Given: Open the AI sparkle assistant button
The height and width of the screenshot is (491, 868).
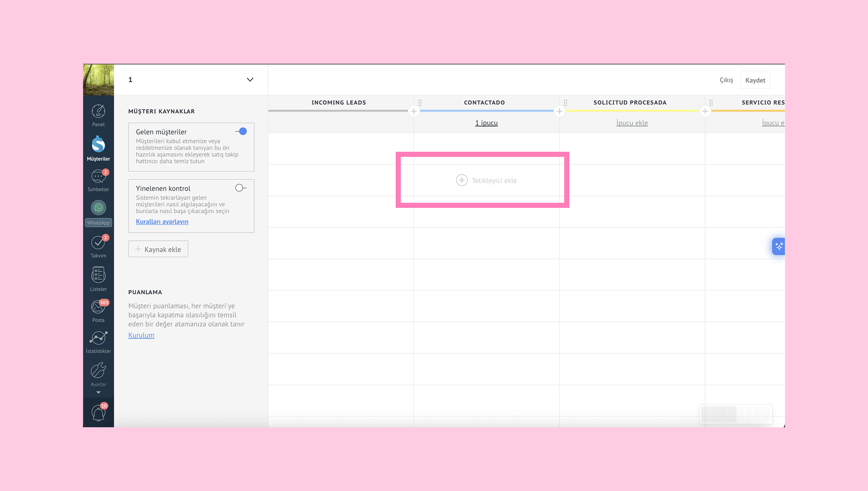Looking at the screenshot, I should [x=779, y=246].
